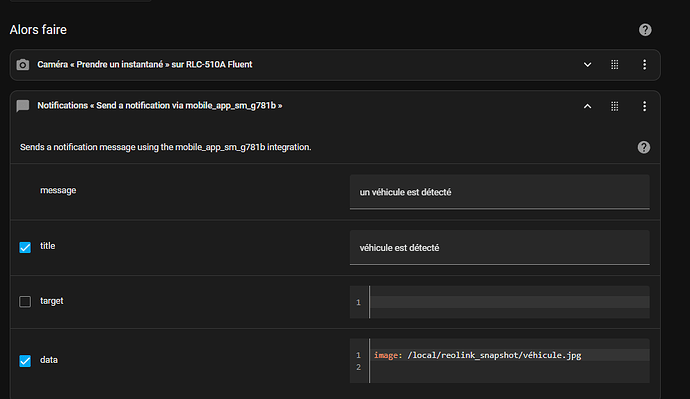This screenshot has height=399, width=690.
Task: Expand the Caméra snapshot action
Action: click(587, 65)
